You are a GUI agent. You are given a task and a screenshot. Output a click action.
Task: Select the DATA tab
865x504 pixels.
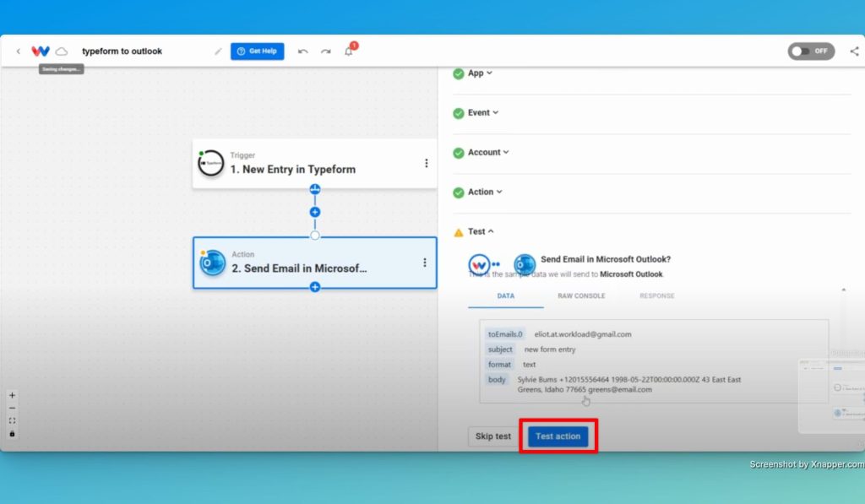pos(506,296)
